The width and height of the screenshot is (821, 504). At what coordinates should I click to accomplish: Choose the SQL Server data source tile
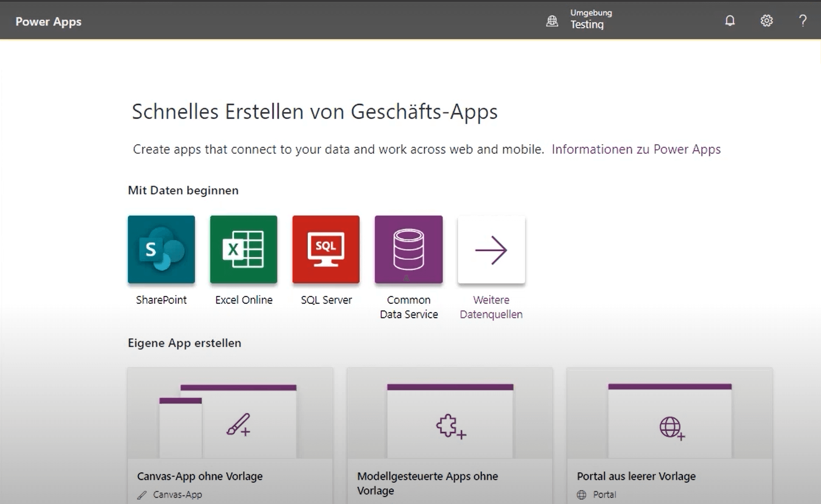[x=326, y=249]
